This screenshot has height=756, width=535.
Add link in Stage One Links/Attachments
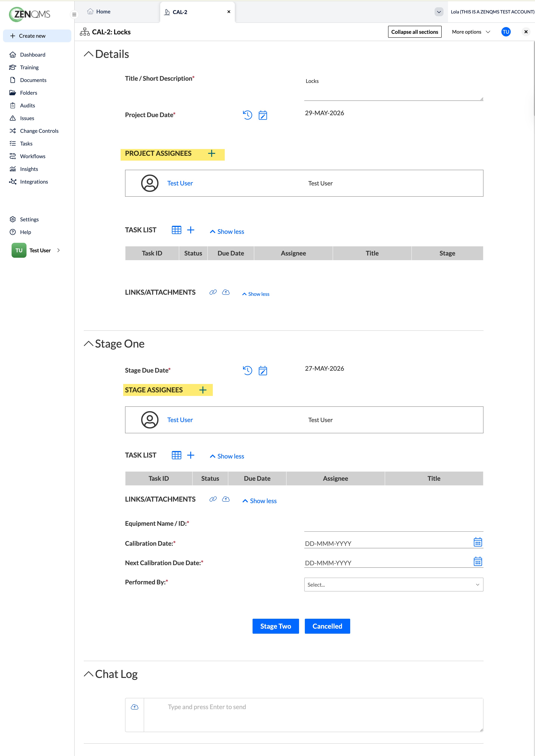tap(213, 499)
